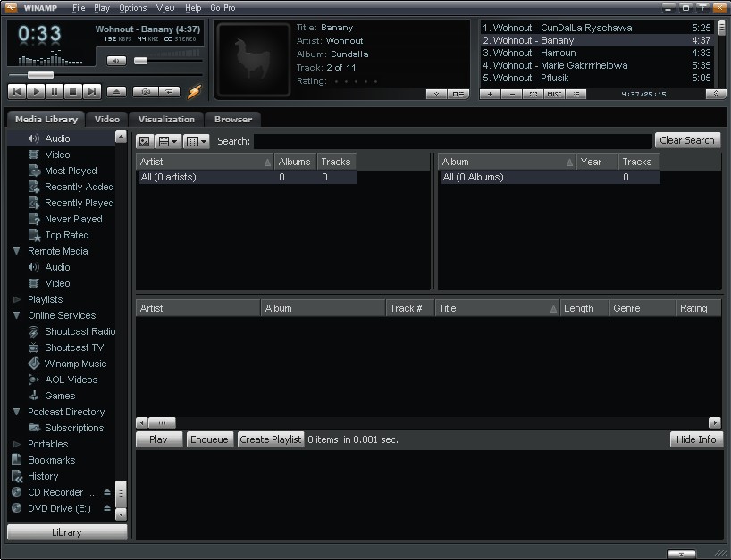Collapse the Podcast Directory tree node
This screenshot has height=560, width=731.
coord(17,412)
